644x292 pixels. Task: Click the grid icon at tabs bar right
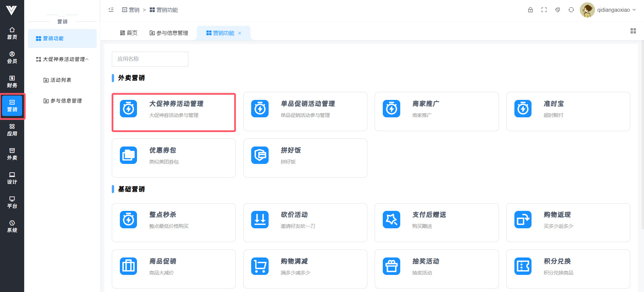pyautogui.click(x=633, y=31)
